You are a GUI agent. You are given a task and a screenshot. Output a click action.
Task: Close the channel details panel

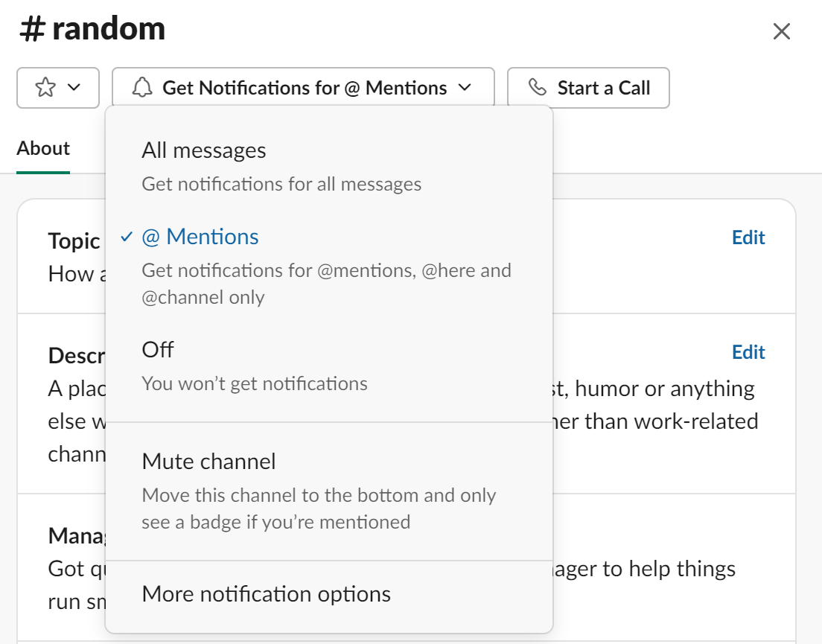click(x=781, y=31)
